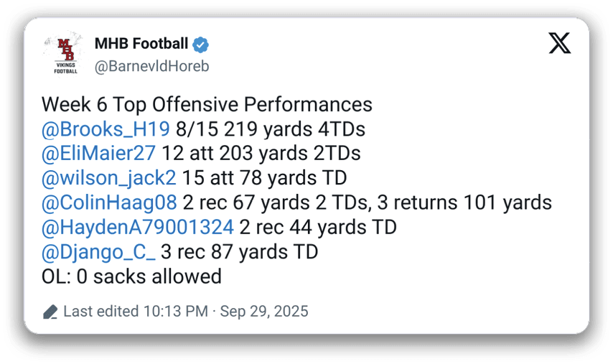Go to the @HaydenA79001324 mention
This screenshot has width=613, height=364.
click(x=137, y=228)
